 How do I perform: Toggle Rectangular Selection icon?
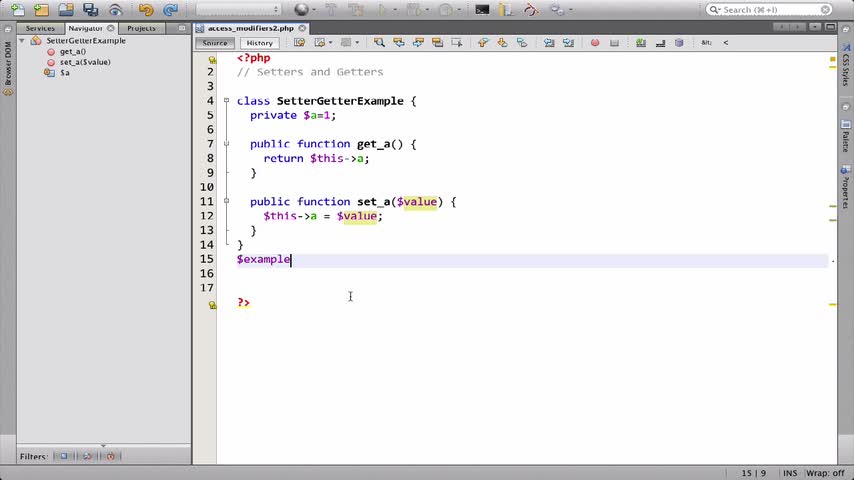(x=456, y=42)
